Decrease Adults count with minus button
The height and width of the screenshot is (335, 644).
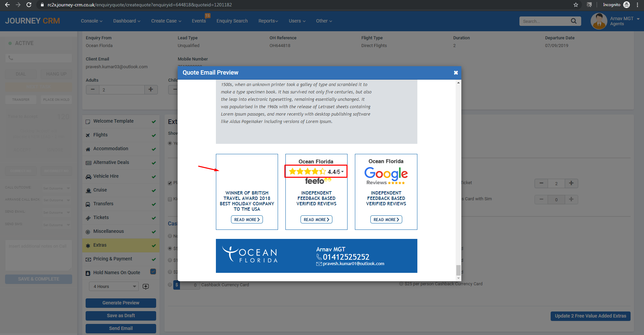93,89
